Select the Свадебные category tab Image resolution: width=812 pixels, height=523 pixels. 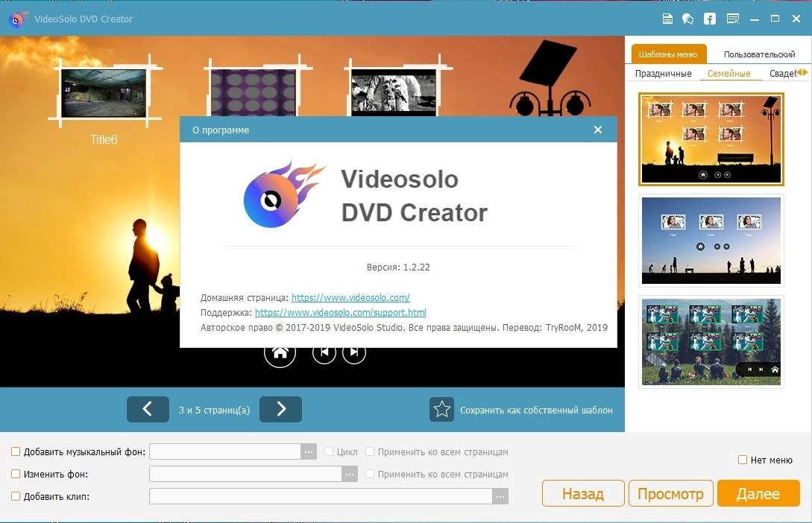click(782, 74)
